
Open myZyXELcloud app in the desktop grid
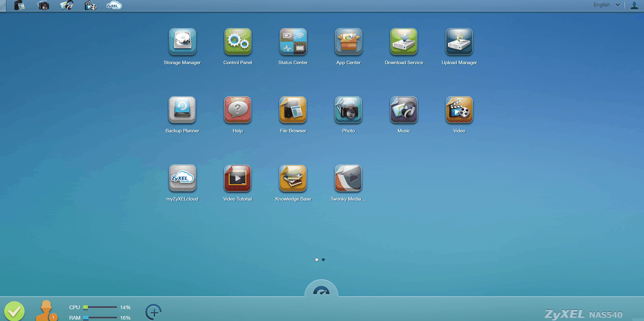point(182,178)
